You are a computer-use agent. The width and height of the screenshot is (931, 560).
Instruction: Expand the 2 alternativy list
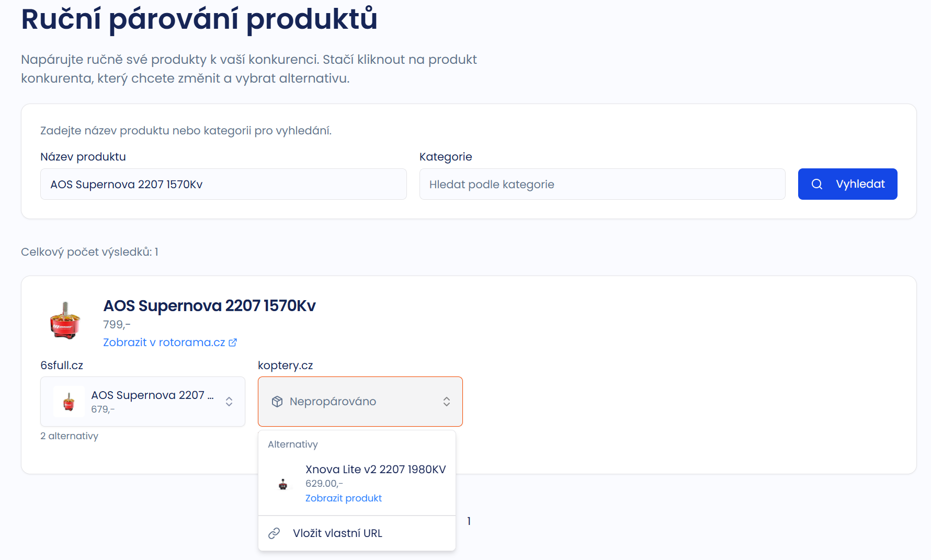tap(70, 436)
